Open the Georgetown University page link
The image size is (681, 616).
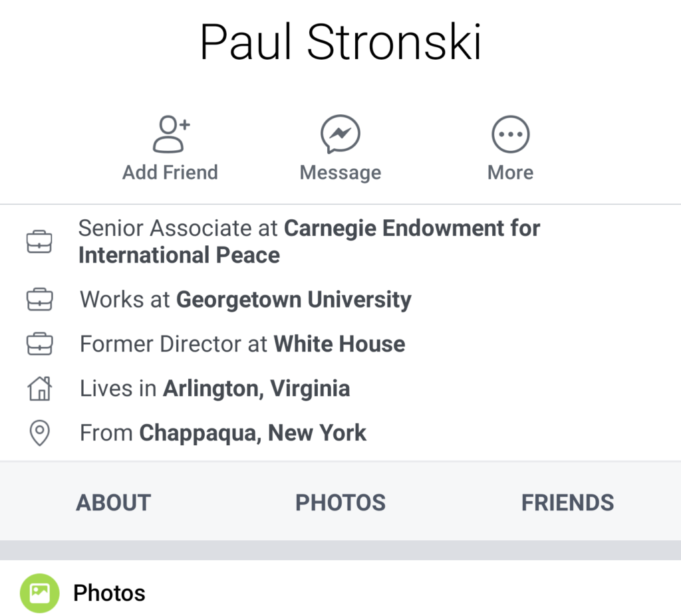[x=293, y=300]
